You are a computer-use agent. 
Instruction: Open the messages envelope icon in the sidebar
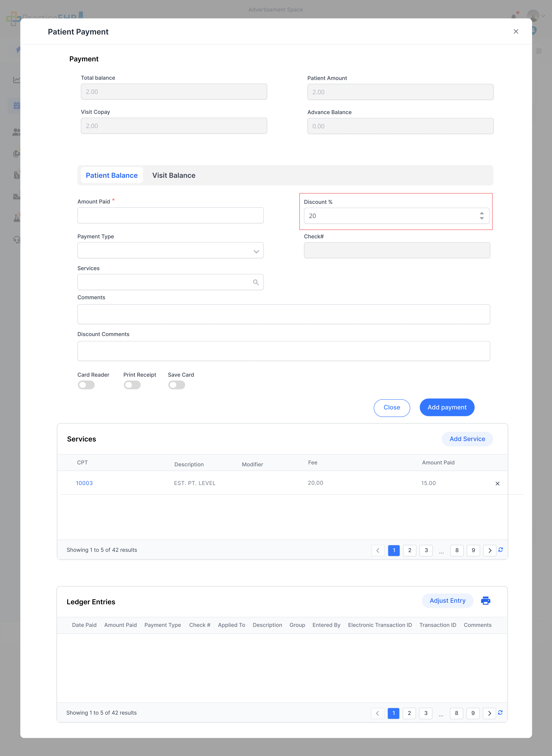coord(17,196)
